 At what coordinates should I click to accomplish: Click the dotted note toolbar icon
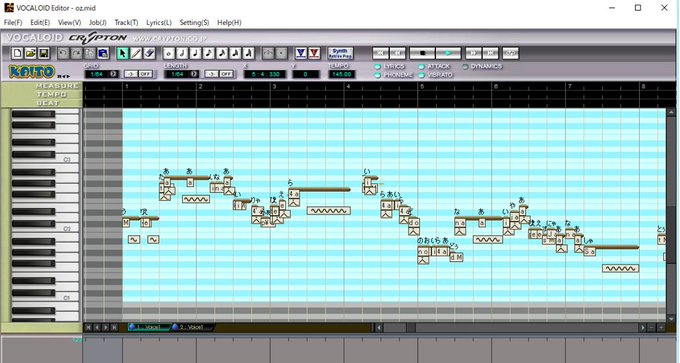point(281,53)
